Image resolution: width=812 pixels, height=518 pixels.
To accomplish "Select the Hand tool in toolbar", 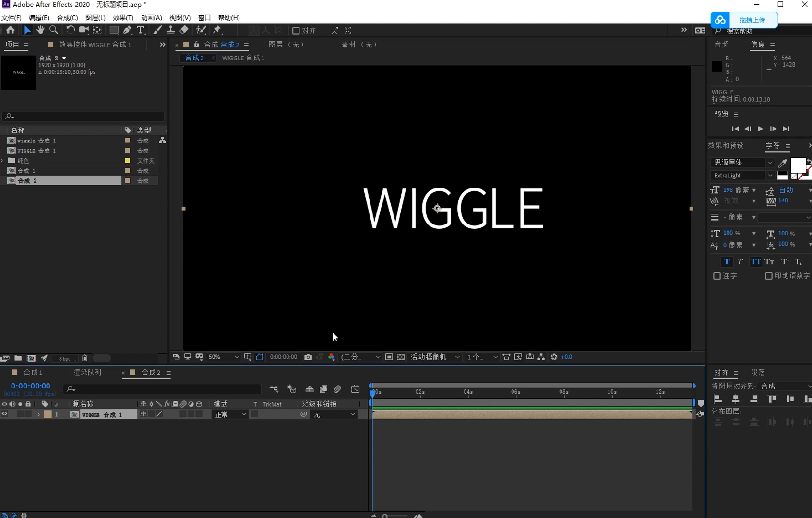I will point(40,30).
